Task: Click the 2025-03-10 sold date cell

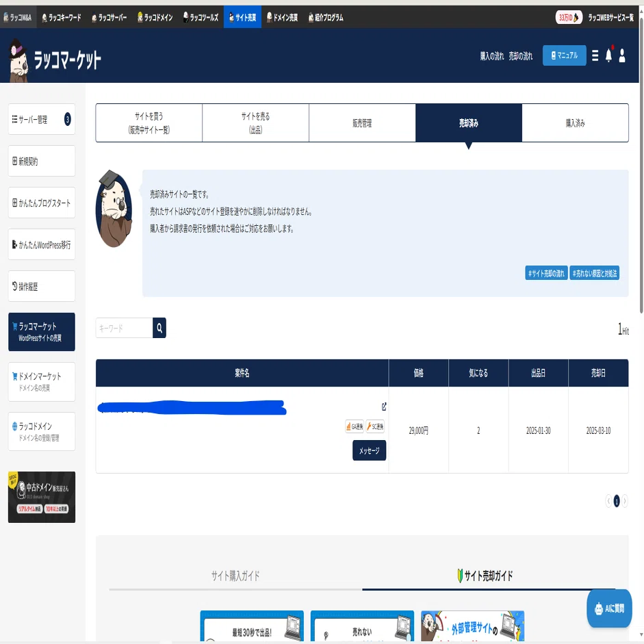Action: coord(598,430)
